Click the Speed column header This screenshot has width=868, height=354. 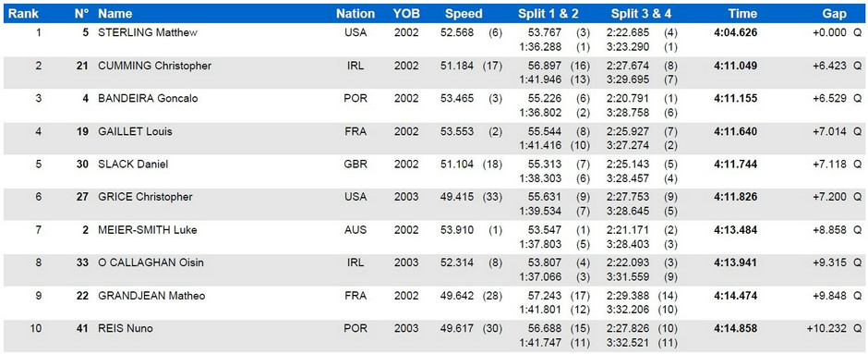pyautogui.click(x=464, y=14)
